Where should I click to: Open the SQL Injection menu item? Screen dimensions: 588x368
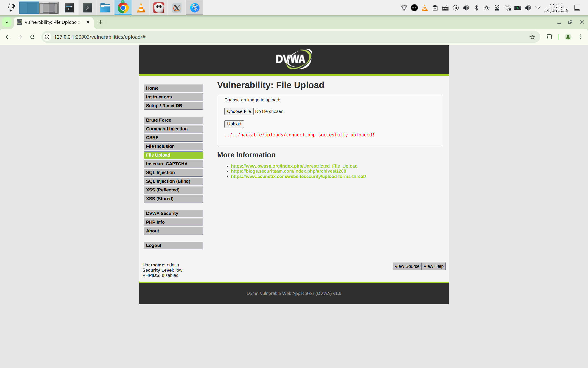[x=173, y=173]
